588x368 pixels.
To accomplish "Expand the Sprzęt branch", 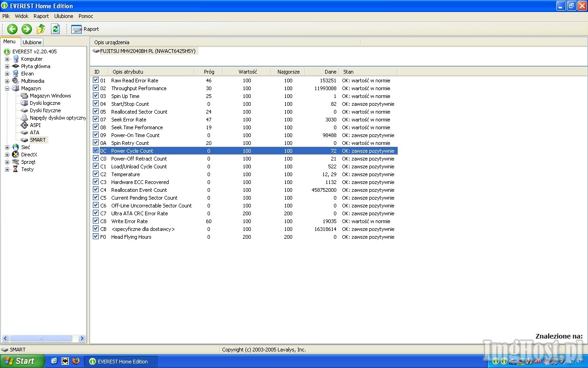I will tap(7, 162).
